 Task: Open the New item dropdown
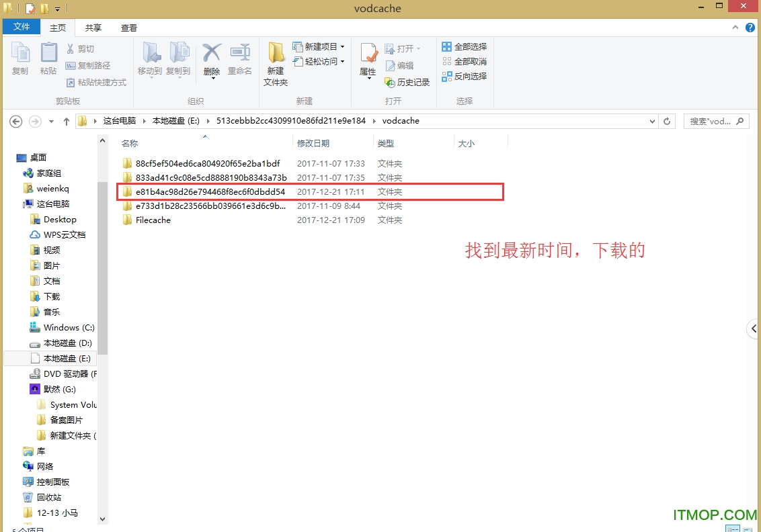click(x=319, y=46)
